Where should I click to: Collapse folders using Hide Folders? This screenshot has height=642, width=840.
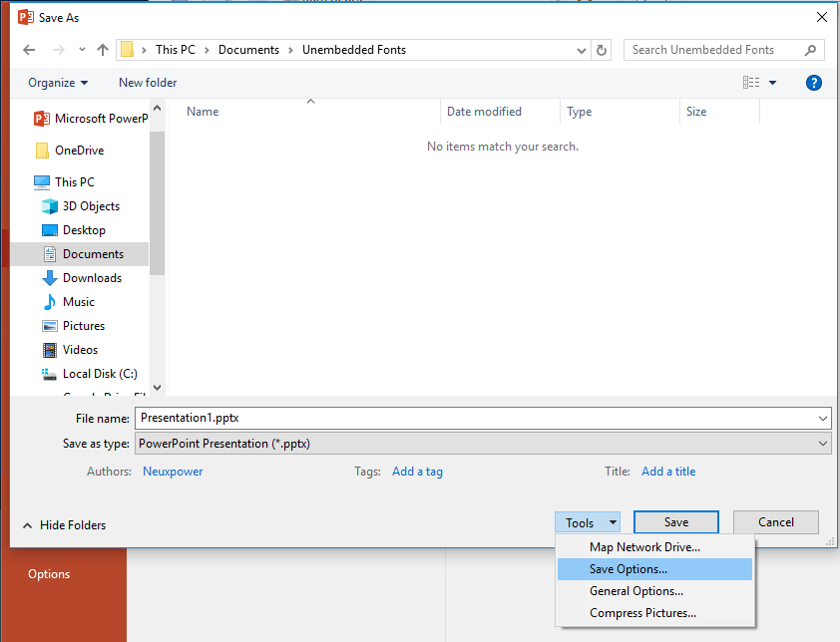coord(63,524)
